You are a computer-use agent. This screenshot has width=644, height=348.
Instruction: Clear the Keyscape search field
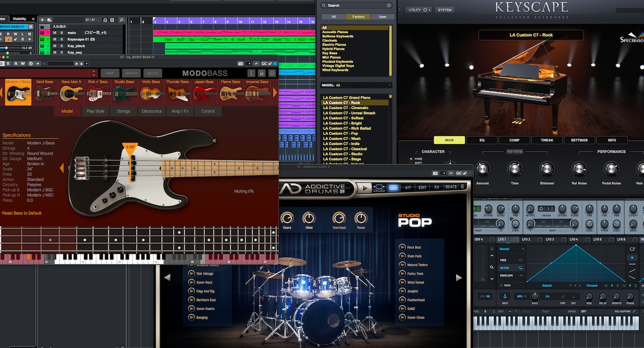(x=389, y=5)
